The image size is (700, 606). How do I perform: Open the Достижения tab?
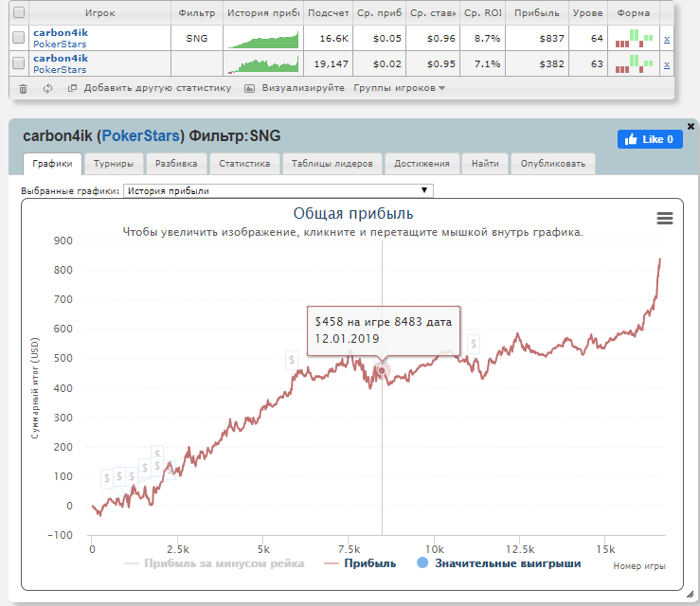coord(422,164)
